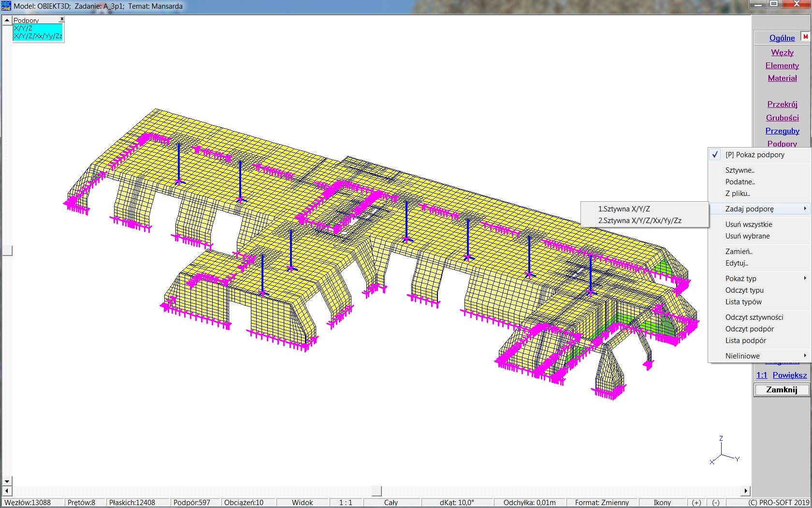Click the horizontal scrollbar thumb
Viewport: 812px width, 508px height.
[x=377, y=491]
